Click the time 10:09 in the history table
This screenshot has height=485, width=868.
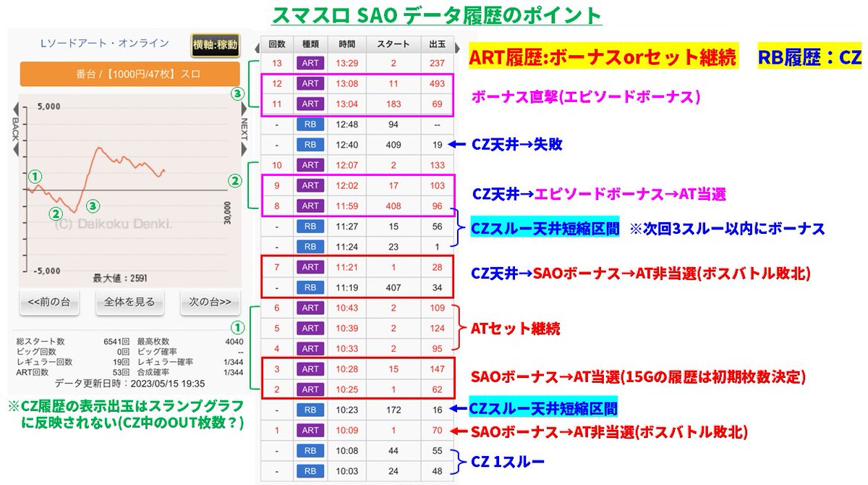pyautogui.click(x=346, y=430)
